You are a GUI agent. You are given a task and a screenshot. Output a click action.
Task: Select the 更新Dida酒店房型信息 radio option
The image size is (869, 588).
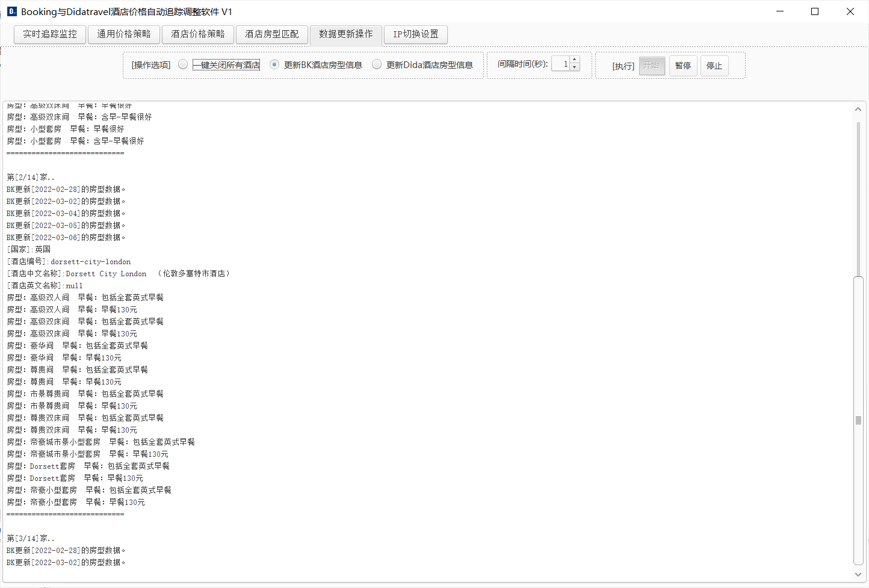(422, 65)
